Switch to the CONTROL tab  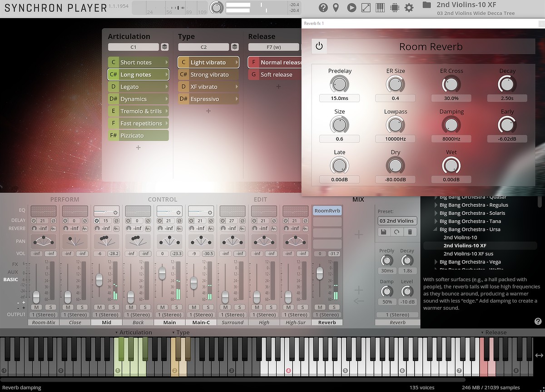pos(163,199)
